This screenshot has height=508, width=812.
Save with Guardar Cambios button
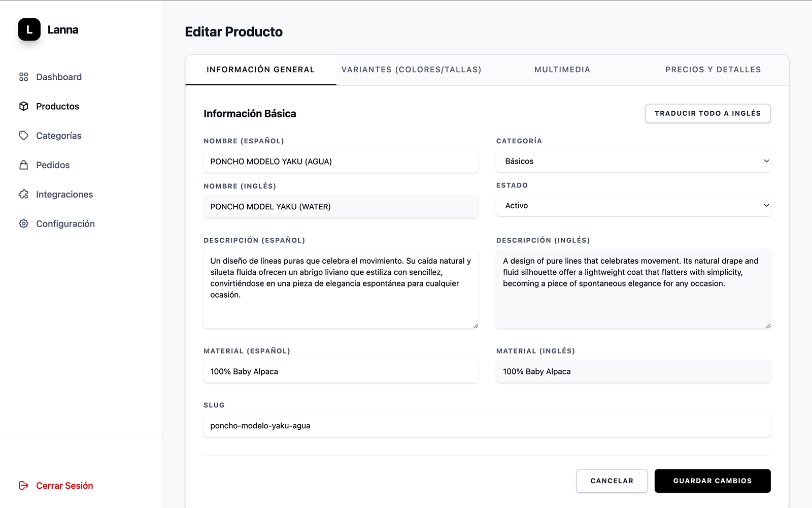click(712, 481)
